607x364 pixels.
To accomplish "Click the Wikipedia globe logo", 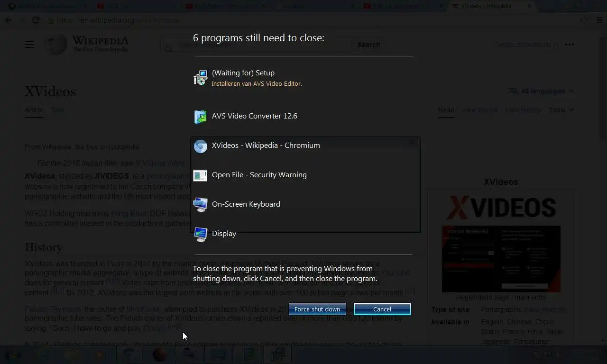I will (56, 45).
